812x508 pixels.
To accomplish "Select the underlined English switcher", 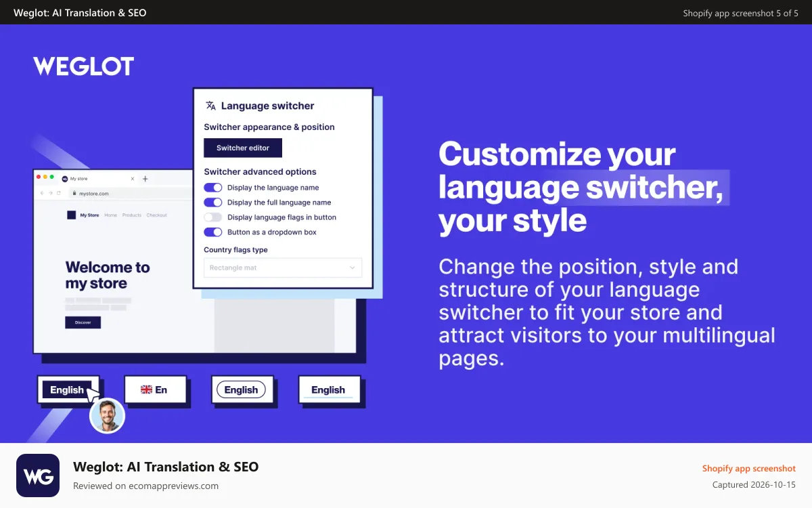I will (x=328, y=389).
